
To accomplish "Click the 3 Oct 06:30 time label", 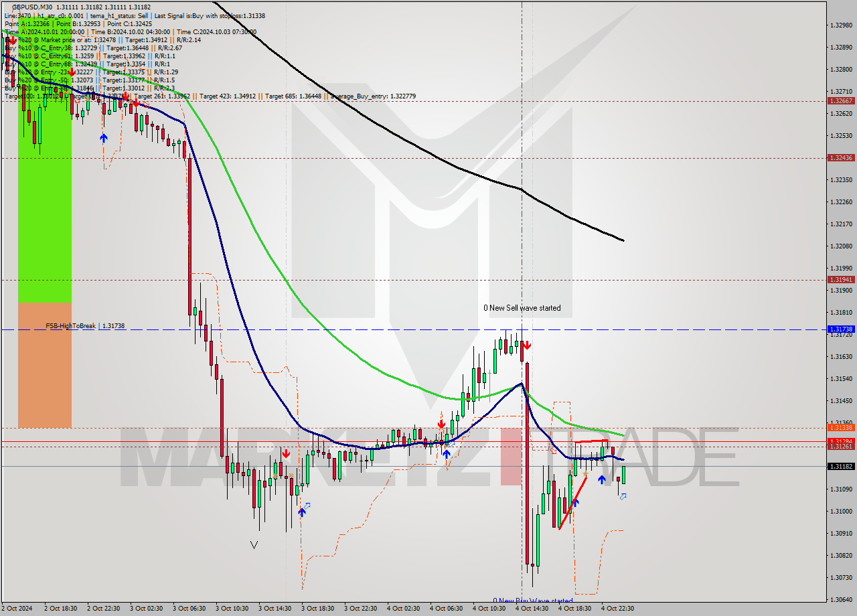I will point(189,609).
